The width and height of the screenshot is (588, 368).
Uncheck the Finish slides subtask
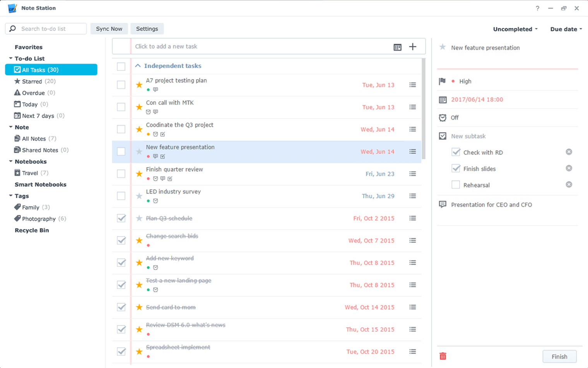455,169
